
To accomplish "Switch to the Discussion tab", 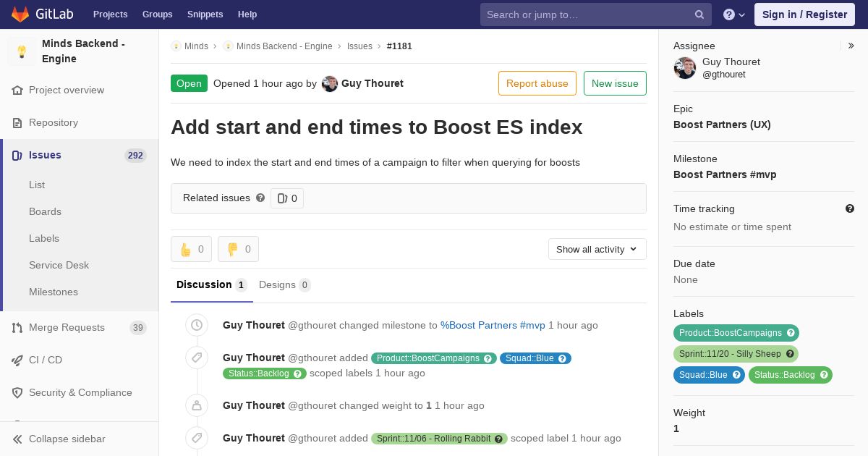I will pyautogui.click(x=212, y=285).
